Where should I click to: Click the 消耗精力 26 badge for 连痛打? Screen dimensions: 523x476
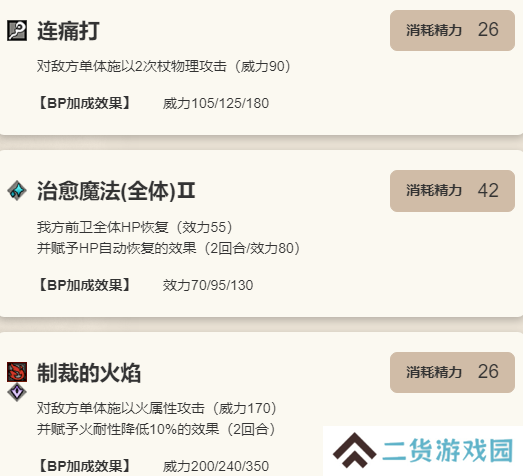coord(452,30)
